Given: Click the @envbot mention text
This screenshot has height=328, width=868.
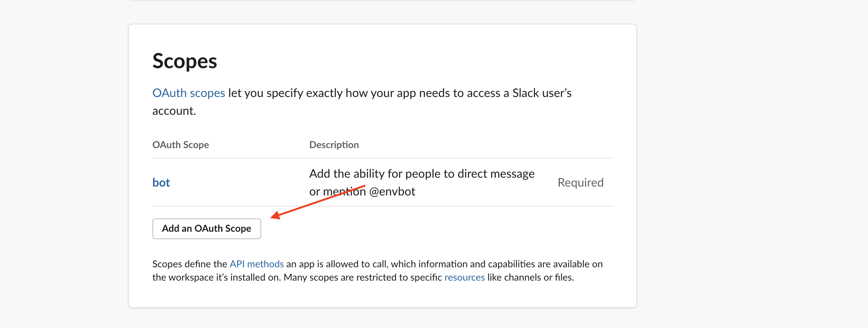Looking at the screenshot, I should click(x=392, y=191).
